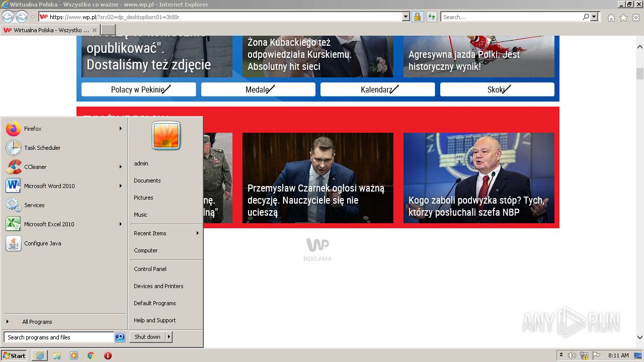
Task: Go forward with browser forward arrow
Action: [x=22, y=17]
